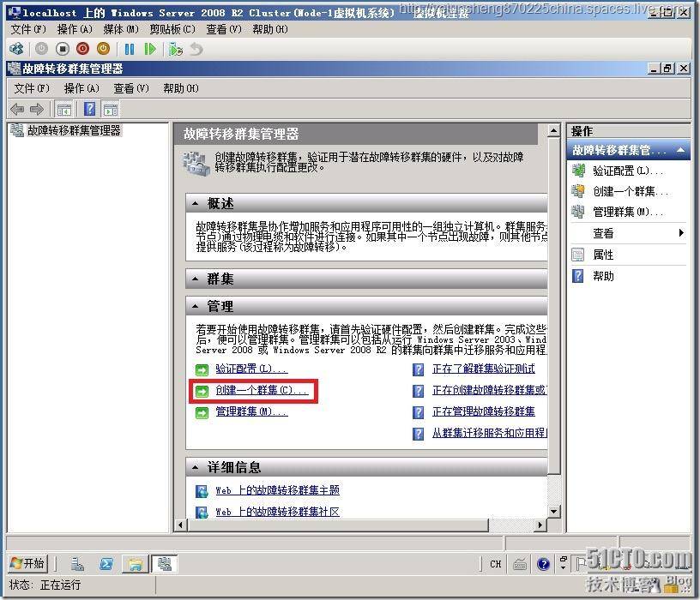Image resolution: width=700 pixels, height=600 pixels.
Task: Go forward with the right arrow
Action: click(37, 109)
